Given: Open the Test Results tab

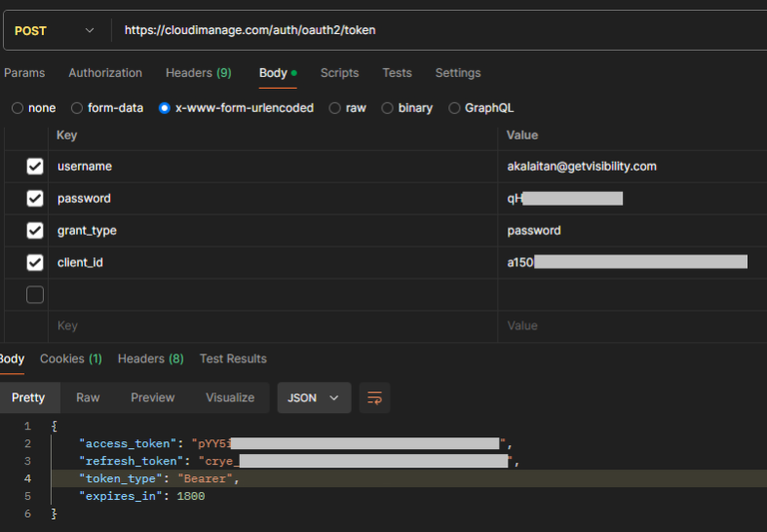Looking at the screenshot, I should [233, 358].
